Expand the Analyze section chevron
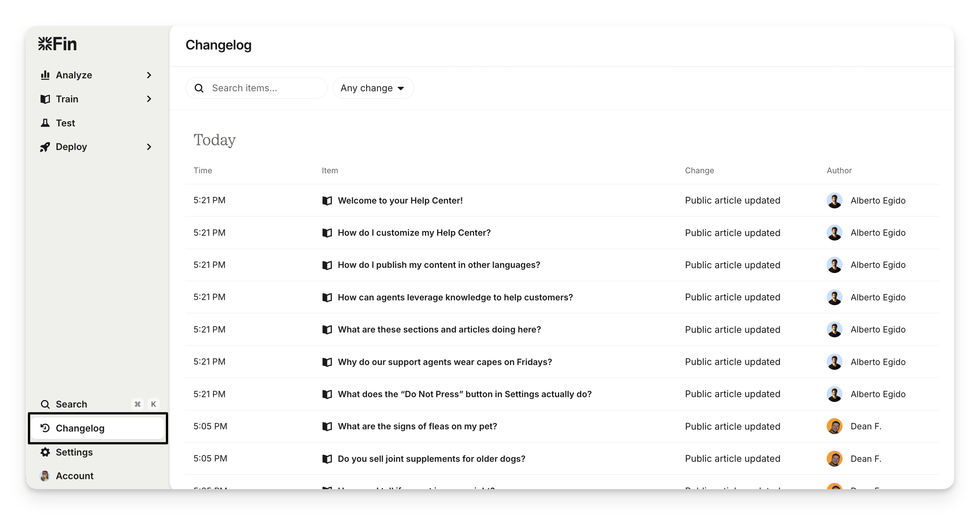The width and height of the screenshot is (980, 515). [149, 75]
